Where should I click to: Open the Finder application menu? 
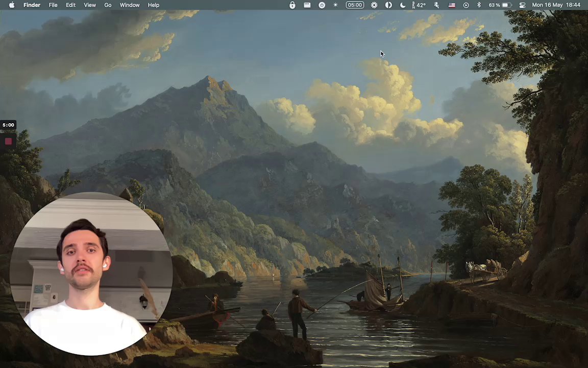click(32, 5)
